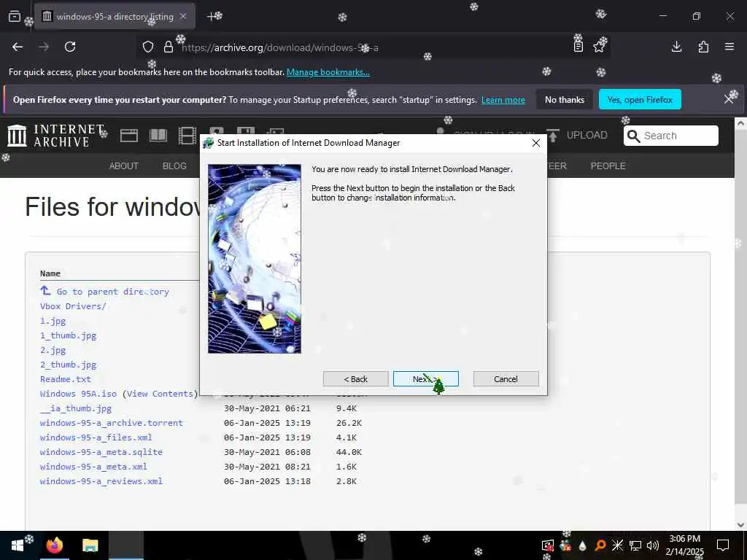Open windows-95-a_files.xml link
This screenshot has width=747, height=560.
(96, 437)
